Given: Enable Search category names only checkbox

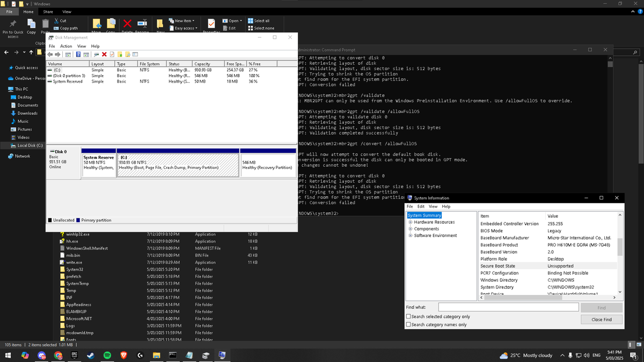Looking at the screenshot, I should coord(408,324).
